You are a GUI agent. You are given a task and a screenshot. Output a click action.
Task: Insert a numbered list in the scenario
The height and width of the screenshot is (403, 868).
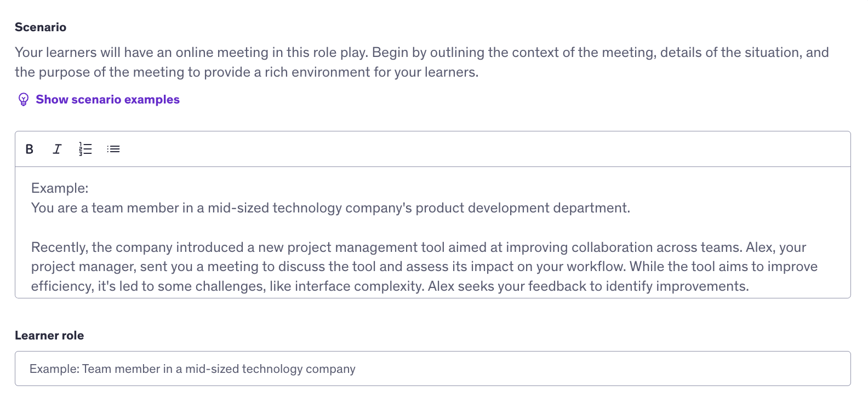85,149
